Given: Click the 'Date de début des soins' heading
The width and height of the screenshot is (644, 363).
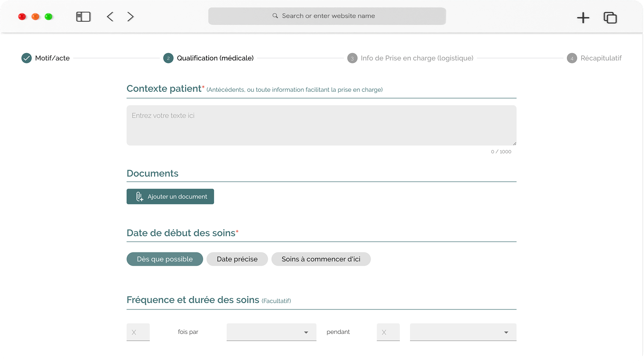Looking at the screenshot, I should pos(181,233).
